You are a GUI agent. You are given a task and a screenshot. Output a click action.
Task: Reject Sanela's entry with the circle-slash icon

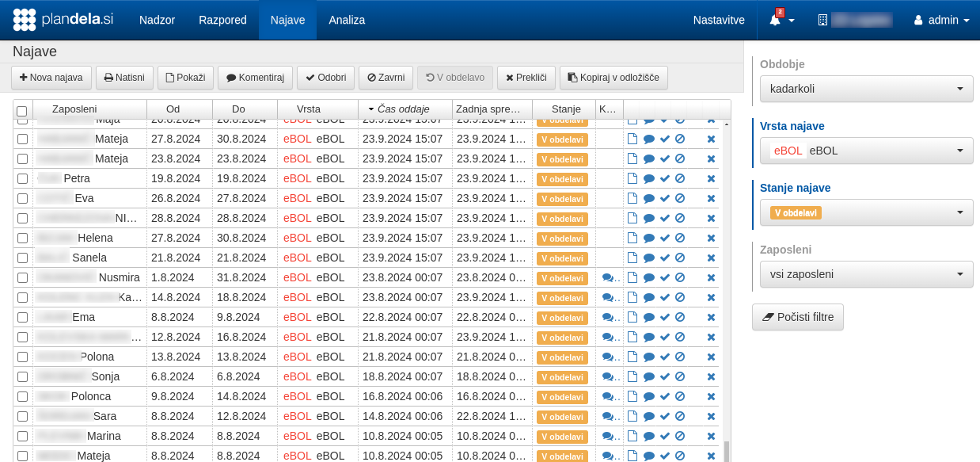click(680, 258)
